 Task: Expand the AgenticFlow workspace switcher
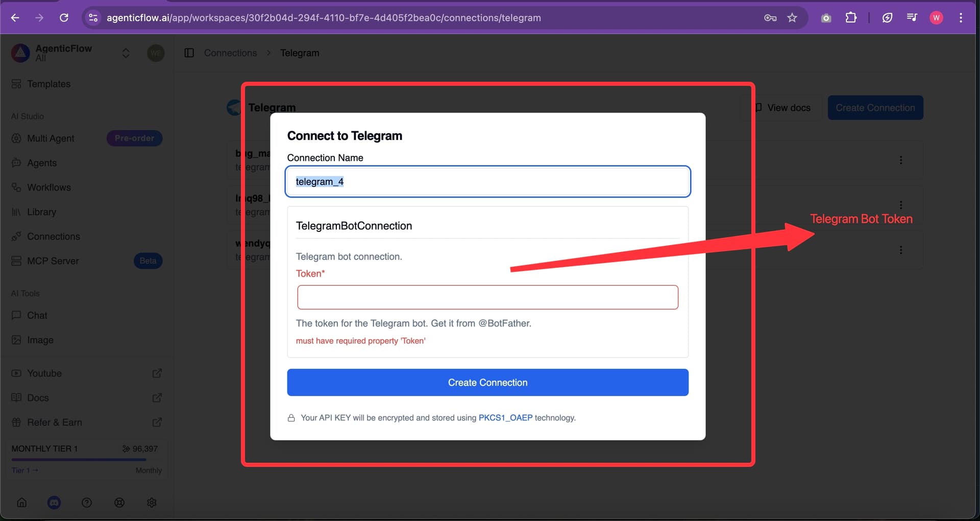pyautogui.click(x=126, y=53)
